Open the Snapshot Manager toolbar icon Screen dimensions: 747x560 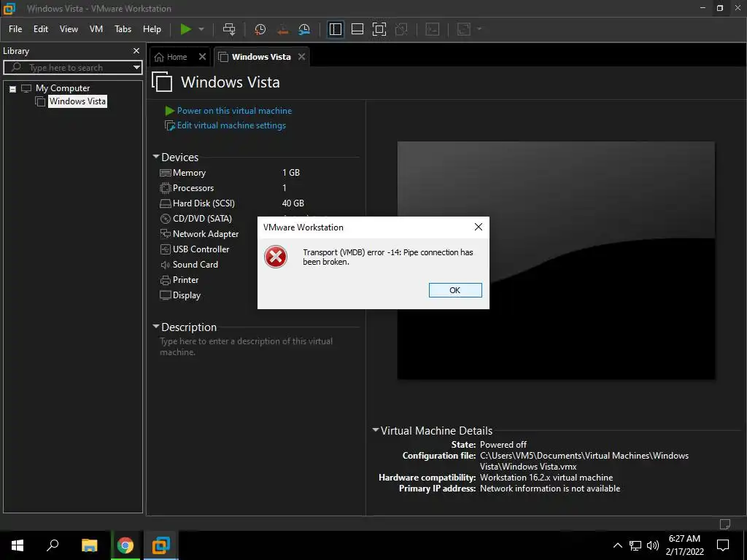point(304,29)
